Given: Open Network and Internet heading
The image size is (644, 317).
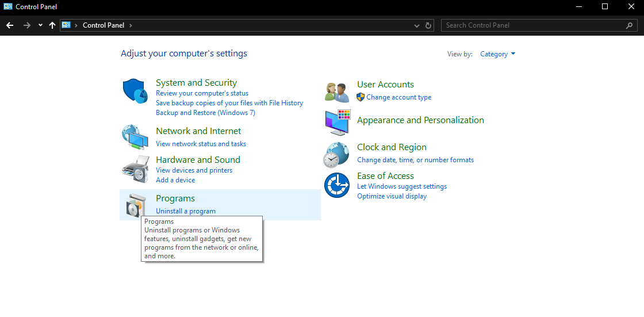Looking at the screenshot, I should click(x=198, y=131).
